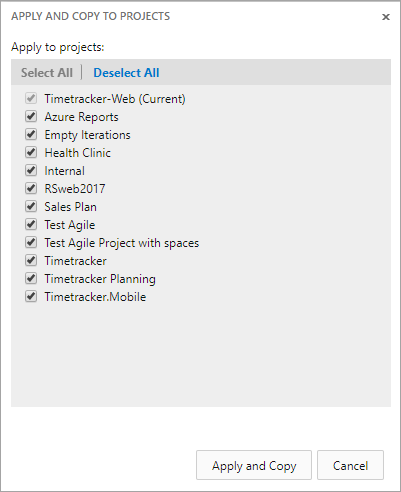
Task: Close the Apply and Copy dialog
Action: (386, 17)
